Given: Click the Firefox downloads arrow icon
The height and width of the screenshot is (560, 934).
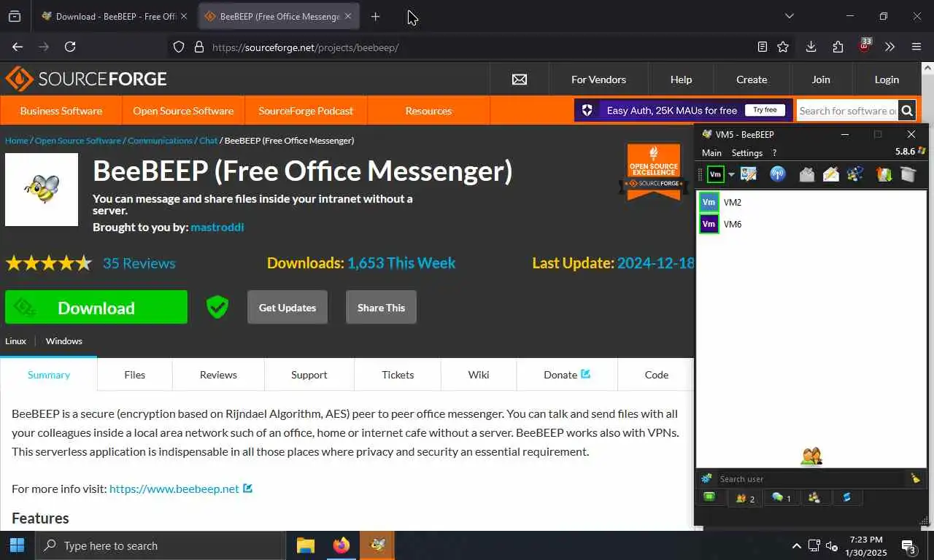Looking at the screenshot, I should click(x=811, y=47).
